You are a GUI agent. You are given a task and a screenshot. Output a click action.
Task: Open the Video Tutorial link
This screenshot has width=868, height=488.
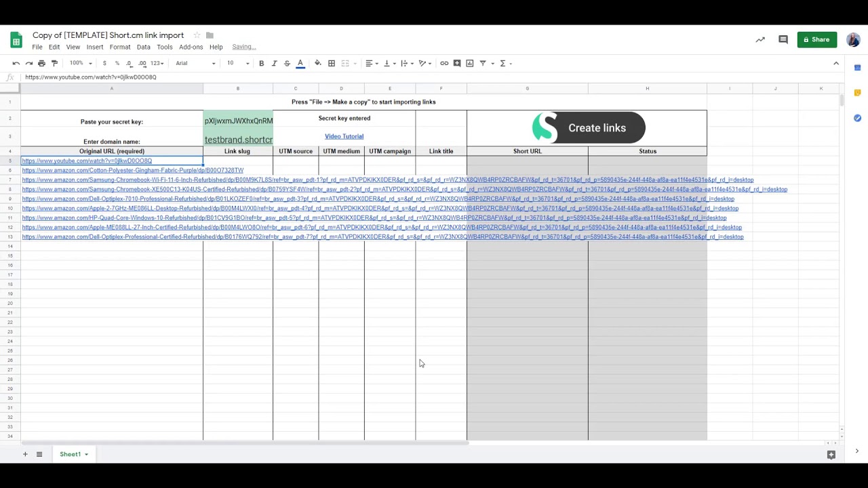point(344,136)
